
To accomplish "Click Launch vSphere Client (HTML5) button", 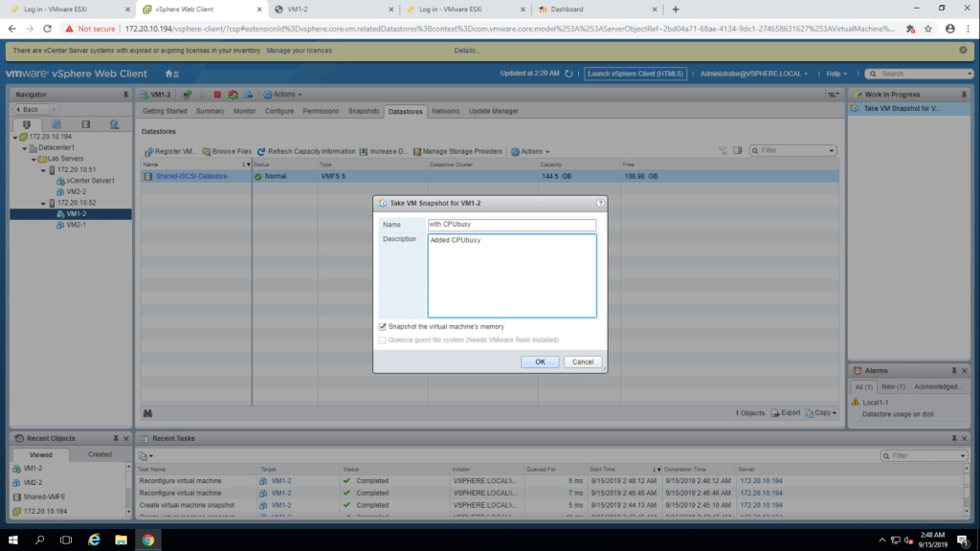I will [x=635, y=74].
